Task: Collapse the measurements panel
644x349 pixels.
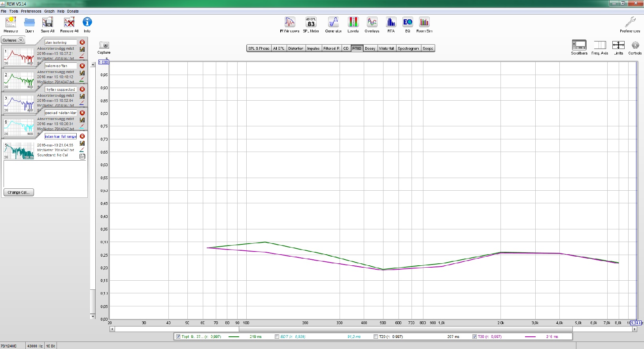Action: point(13,40)
